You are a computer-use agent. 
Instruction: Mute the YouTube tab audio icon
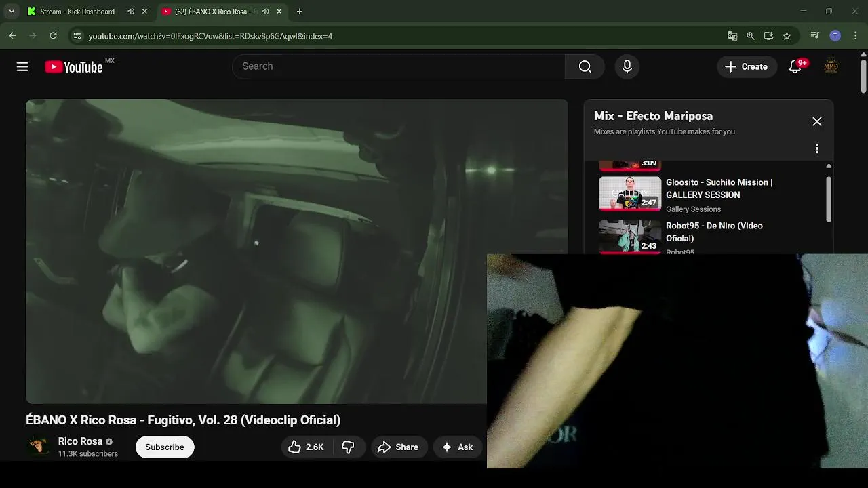point(265,12)
